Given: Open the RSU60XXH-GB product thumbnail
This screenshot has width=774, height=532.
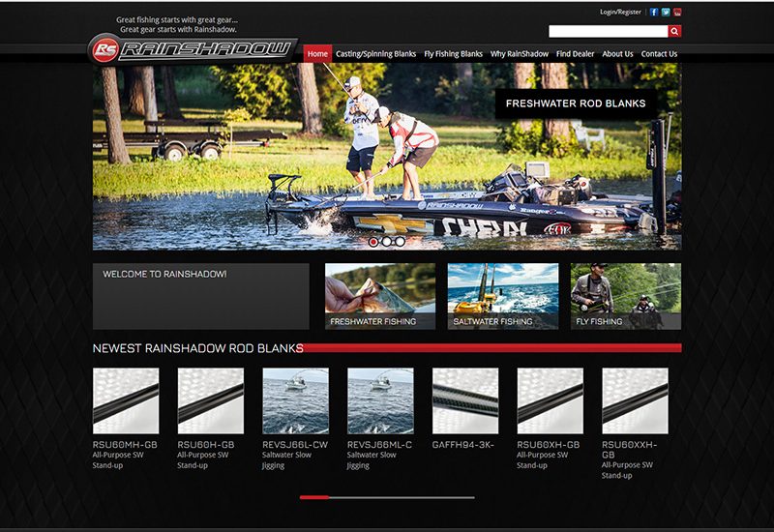Looking at the screenshot, I should coord(636,400).
